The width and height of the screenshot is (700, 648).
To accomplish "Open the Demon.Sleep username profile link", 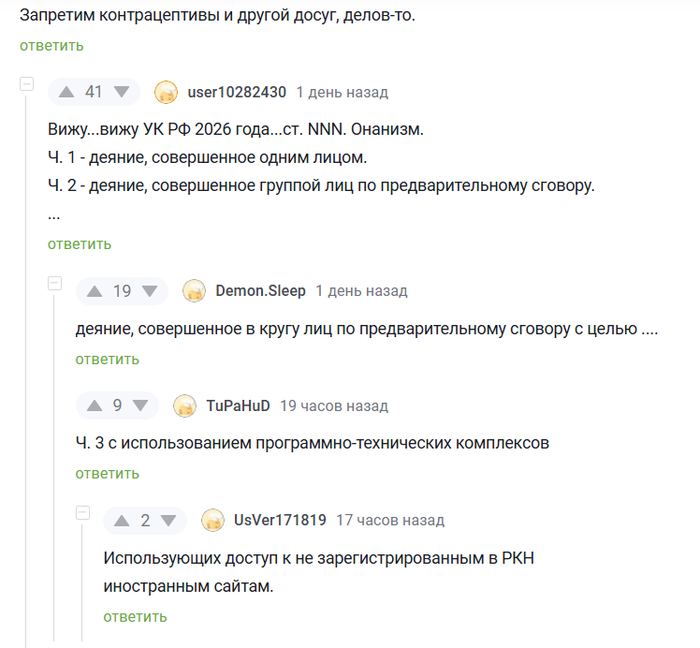I will tap(260, 291).
